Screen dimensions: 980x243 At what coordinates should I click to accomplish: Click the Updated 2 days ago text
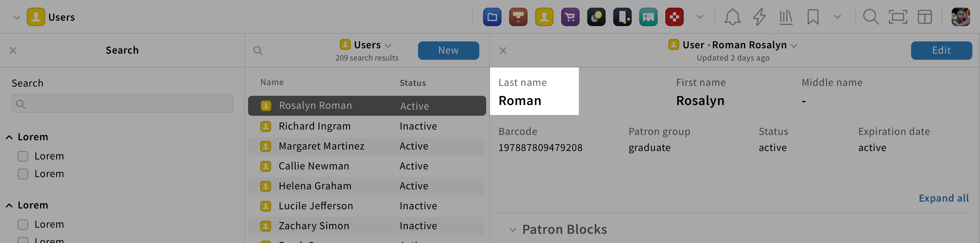click(x=733, y=58)
